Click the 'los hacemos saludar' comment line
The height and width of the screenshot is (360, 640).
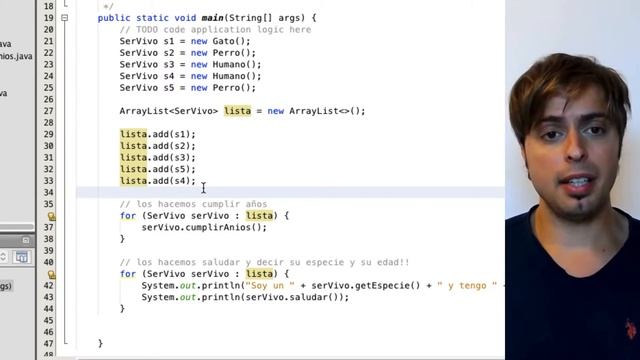pos(264,262)
